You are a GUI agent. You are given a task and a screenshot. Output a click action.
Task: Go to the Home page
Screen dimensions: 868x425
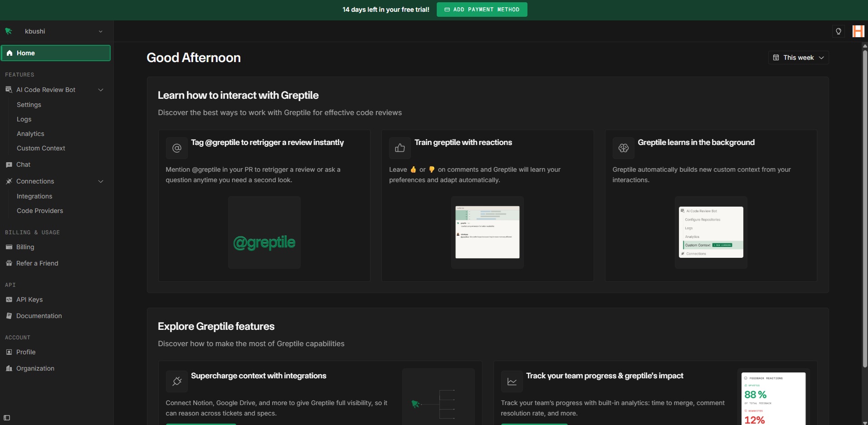pyautogui.click(x=56, y=53)
